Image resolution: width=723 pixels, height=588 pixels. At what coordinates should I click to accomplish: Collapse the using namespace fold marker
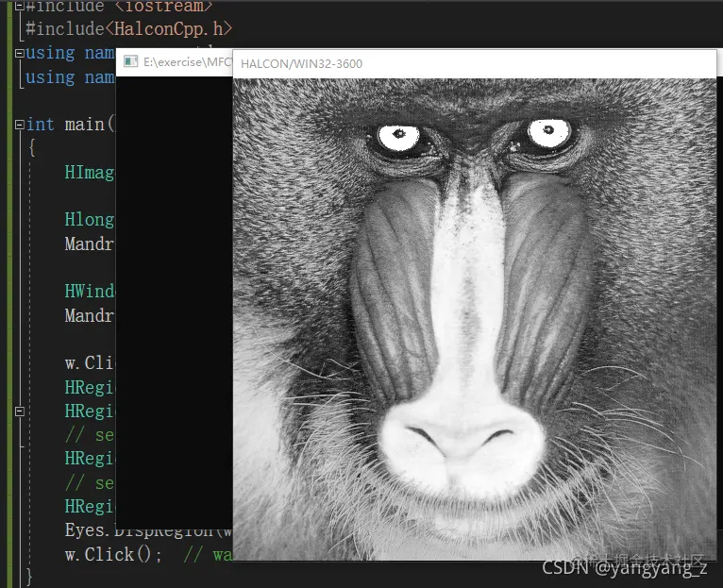click(20, 54)
